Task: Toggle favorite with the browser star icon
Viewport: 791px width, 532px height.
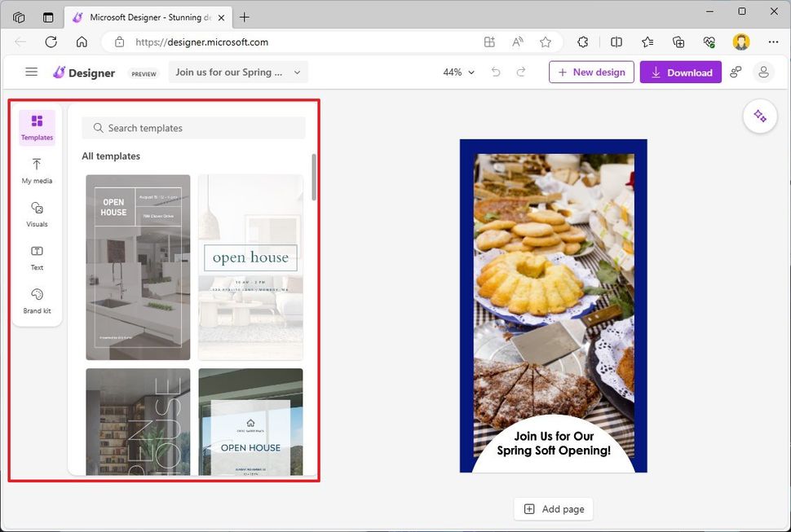Action: pos(546,42)
